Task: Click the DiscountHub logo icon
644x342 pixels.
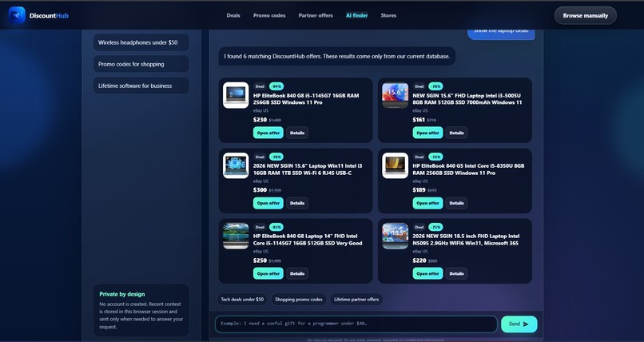Action: pos(17,15)
